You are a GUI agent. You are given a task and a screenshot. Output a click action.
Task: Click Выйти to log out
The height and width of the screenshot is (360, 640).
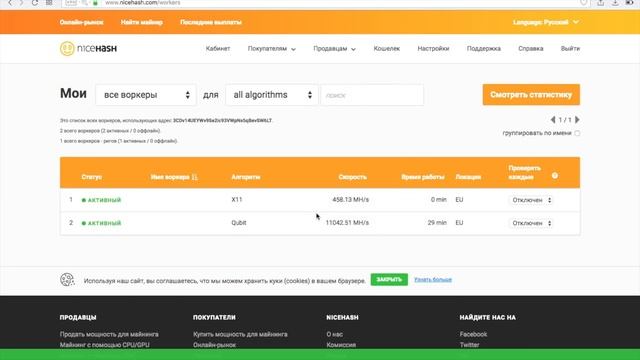[570, 49]
